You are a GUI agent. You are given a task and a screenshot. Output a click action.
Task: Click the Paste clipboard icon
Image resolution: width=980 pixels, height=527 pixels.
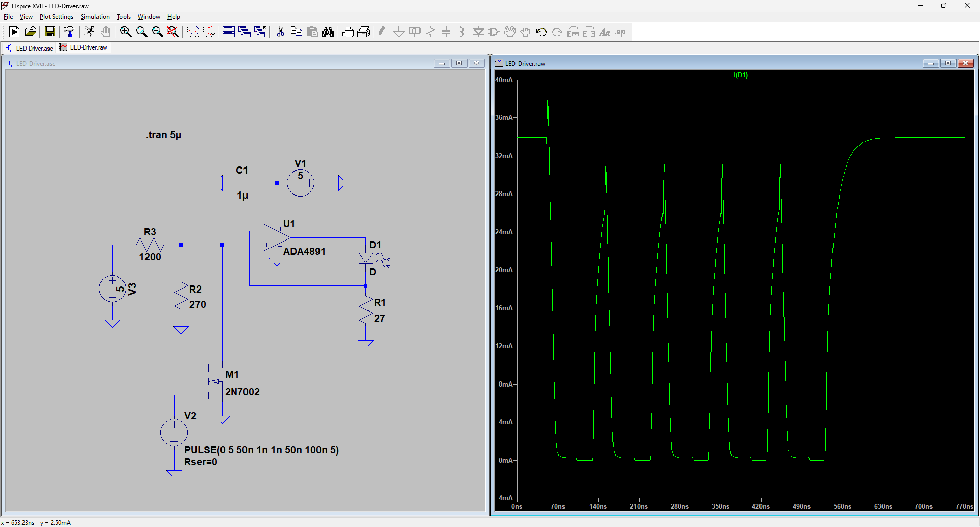(312, 32)
